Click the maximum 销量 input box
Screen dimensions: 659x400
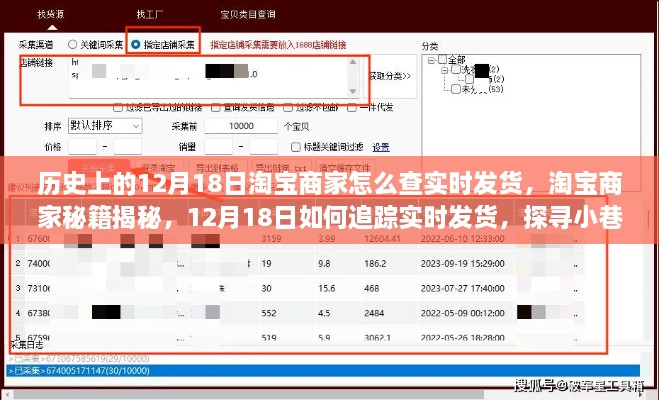tap(264, 147)
